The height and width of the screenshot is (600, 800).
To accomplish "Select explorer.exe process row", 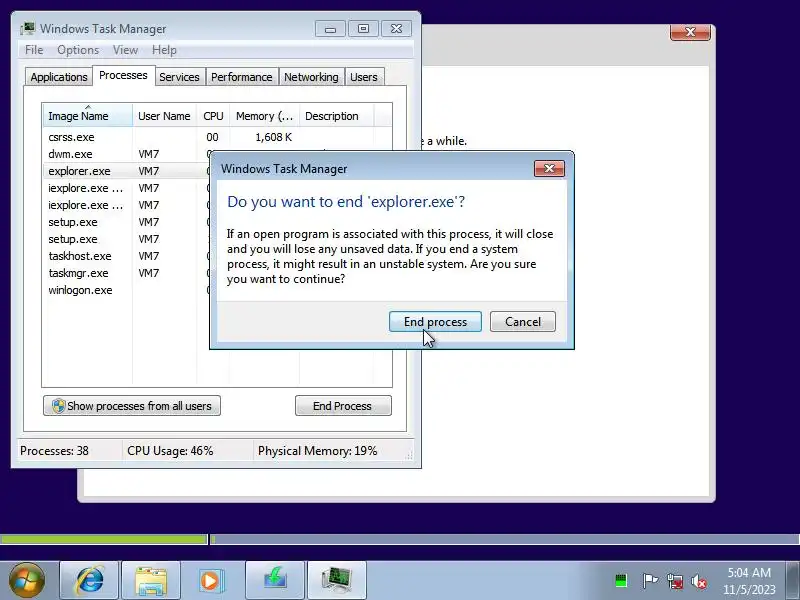I will point(127,171).
